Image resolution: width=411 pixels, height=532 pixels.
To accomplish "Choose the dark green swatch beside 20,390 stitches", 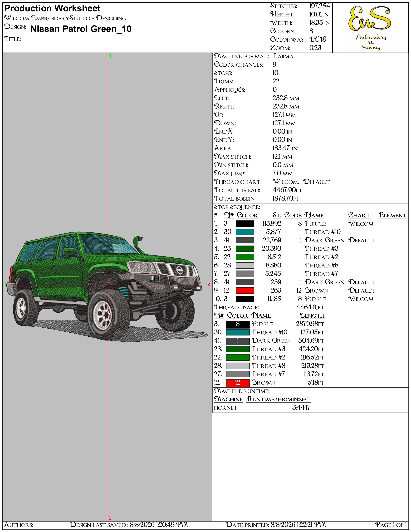I will [245, 249].
